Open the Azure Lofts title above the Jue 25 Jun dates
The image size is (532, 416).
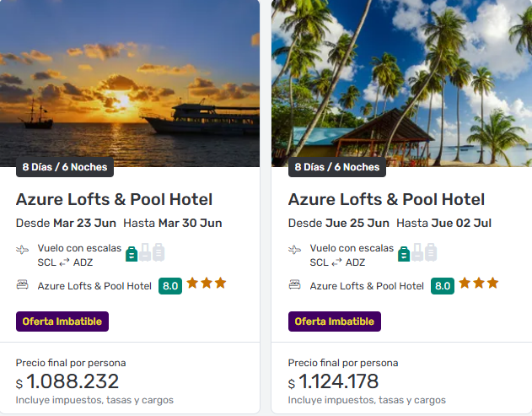point(386,200)
